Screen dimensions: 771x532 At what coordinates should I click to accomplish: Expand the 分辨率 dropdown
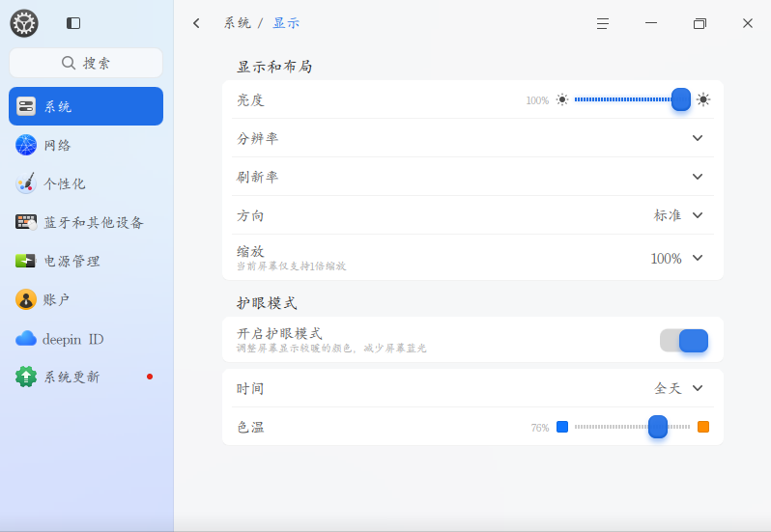click(698, 138)
